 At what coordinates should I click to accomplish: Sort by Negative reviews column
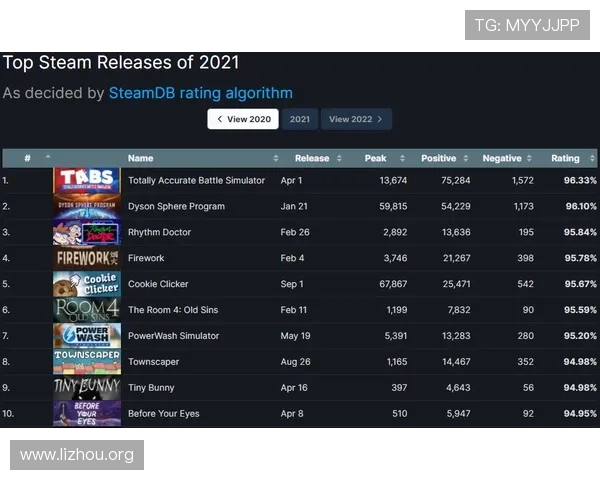502,158
